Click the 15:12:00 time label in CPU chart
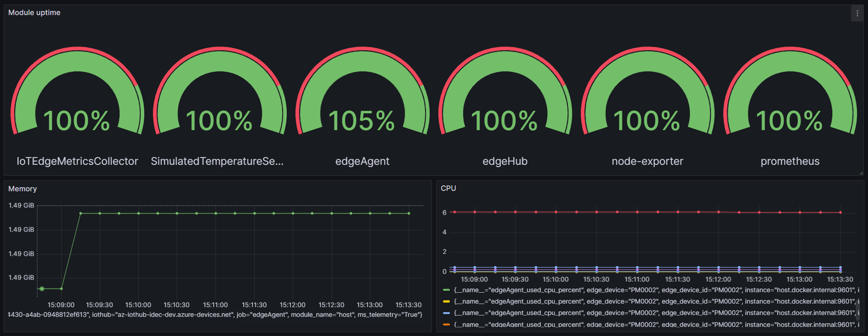Screen dimensions: 868x336 click(x=718, y=279)
